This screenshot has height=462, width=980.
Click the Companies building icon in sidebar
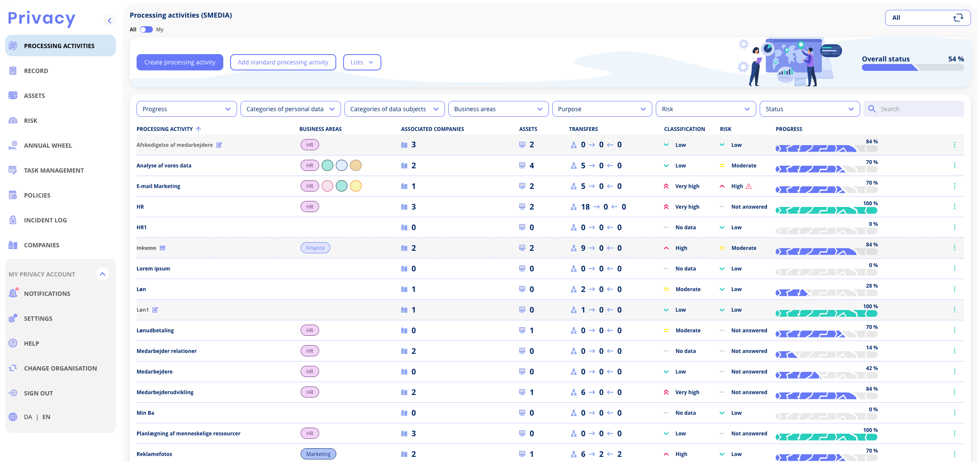[13, 245]
